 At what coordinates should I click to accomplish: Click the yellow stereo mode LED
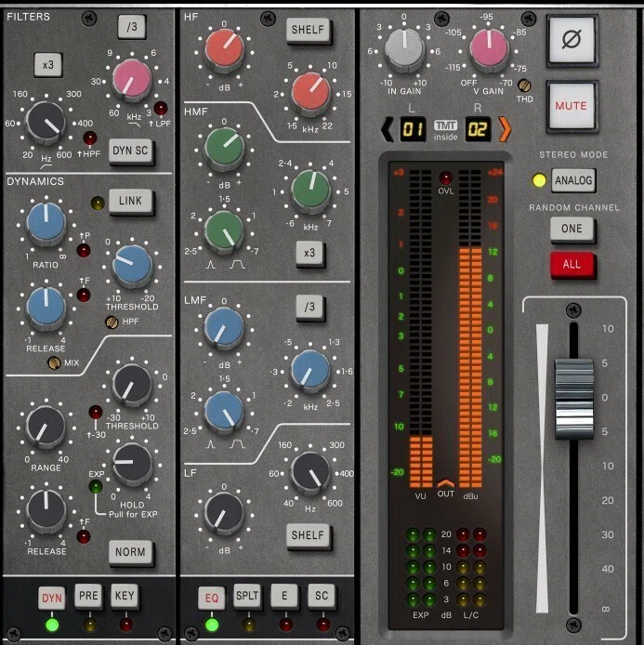pos(539,180)
